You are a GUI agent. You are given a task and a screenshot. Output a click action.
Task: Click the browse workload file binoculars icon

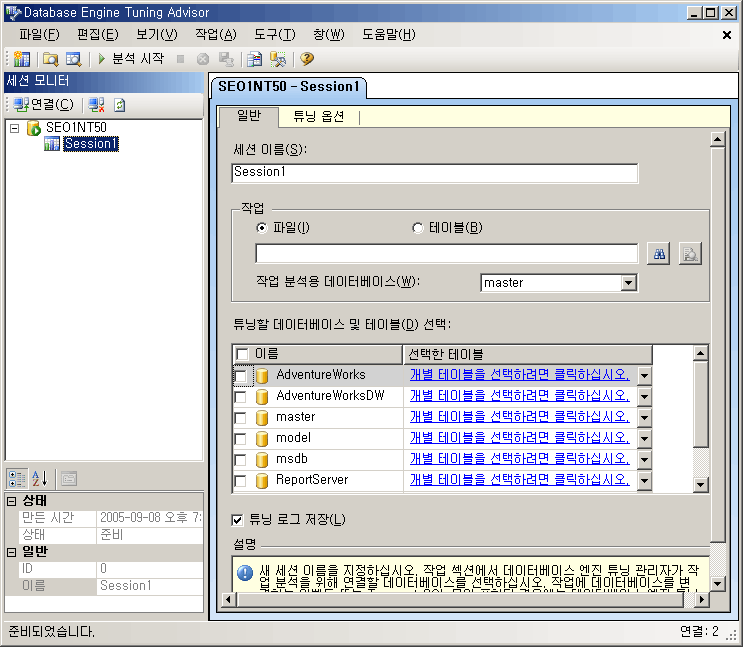click(x=659, y=254)
